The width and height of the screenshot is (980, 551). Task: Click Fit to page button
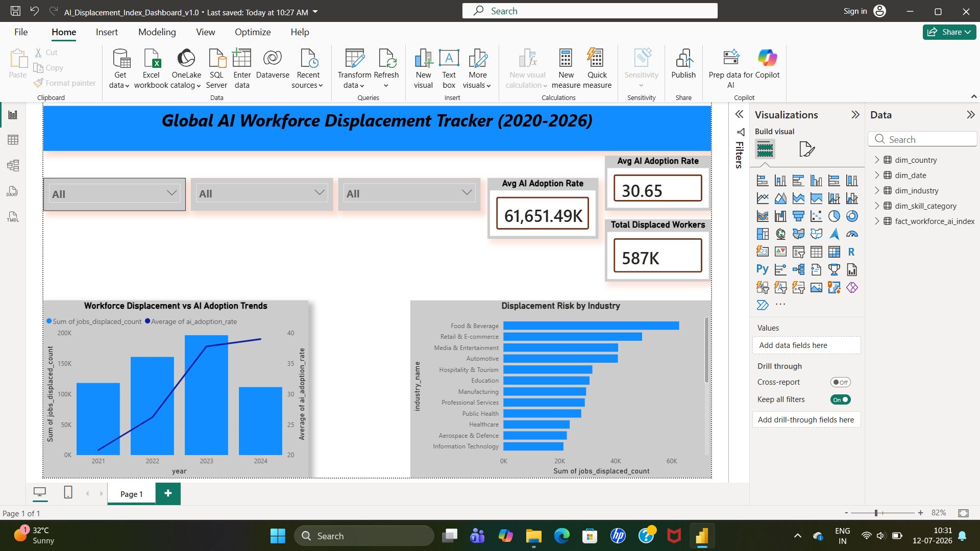tap(963, 513)
